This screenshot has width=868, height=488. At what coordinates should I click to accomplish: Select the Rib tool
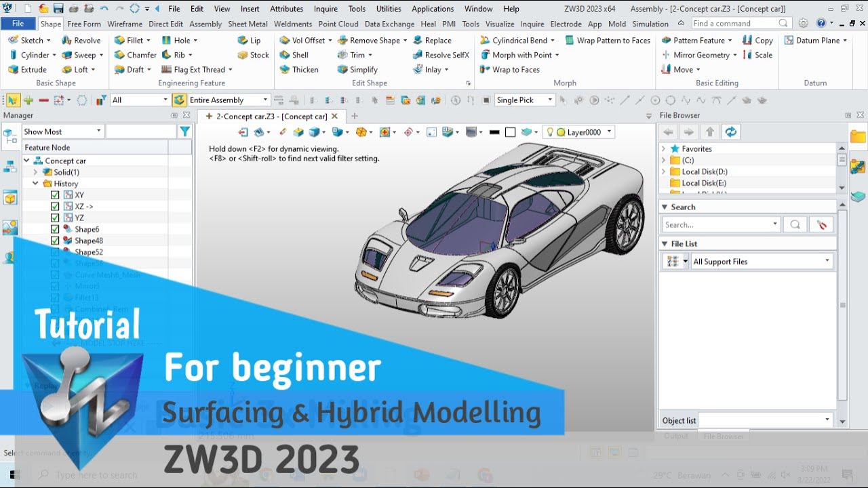click(176, 55)
